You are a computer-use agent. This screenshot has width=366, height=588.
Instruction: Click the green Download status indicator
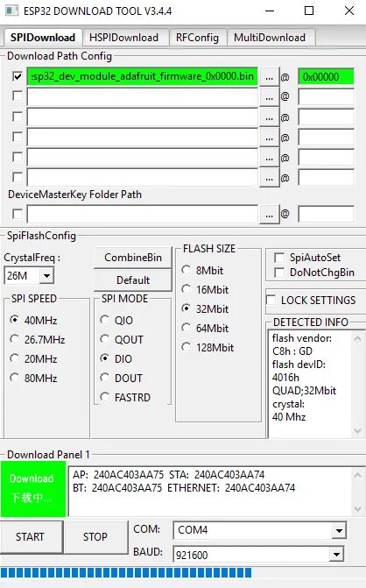33,489
